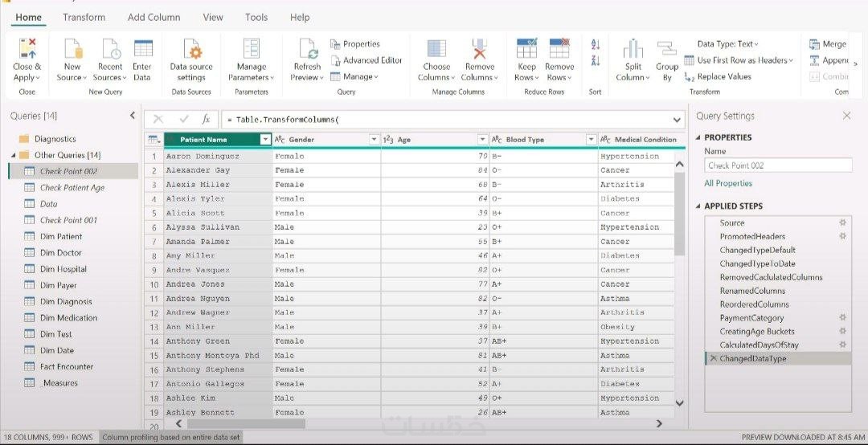
Task: Click the Split Column icon
Action: pyautogui.click(x=633, y=49)
